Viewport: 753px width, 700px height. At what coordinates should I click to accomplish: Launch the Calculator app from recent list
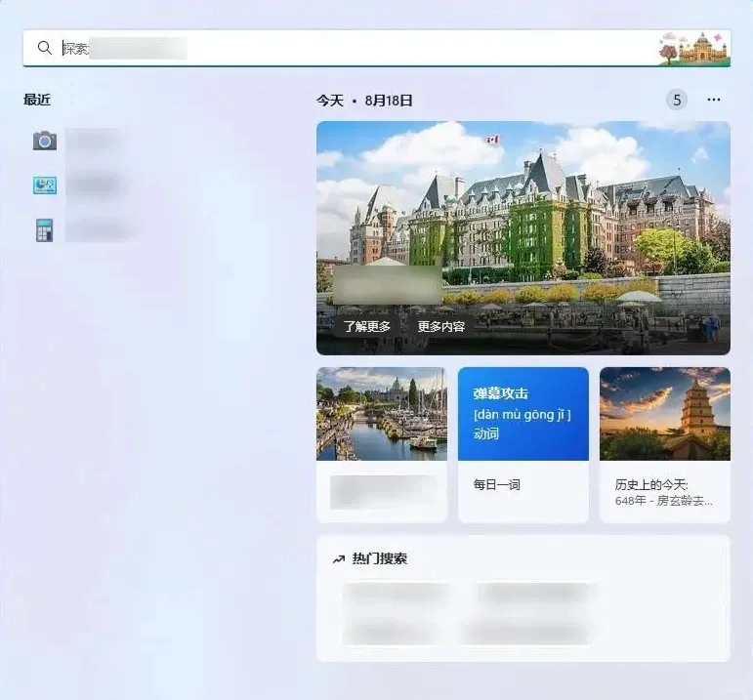click(x=44, y=230)
